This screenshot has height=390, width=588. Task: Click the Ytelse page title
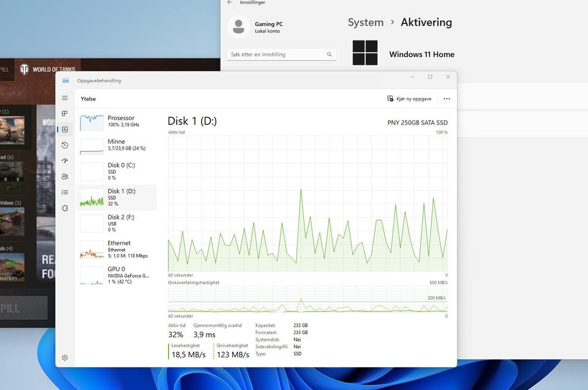[88, 99]
